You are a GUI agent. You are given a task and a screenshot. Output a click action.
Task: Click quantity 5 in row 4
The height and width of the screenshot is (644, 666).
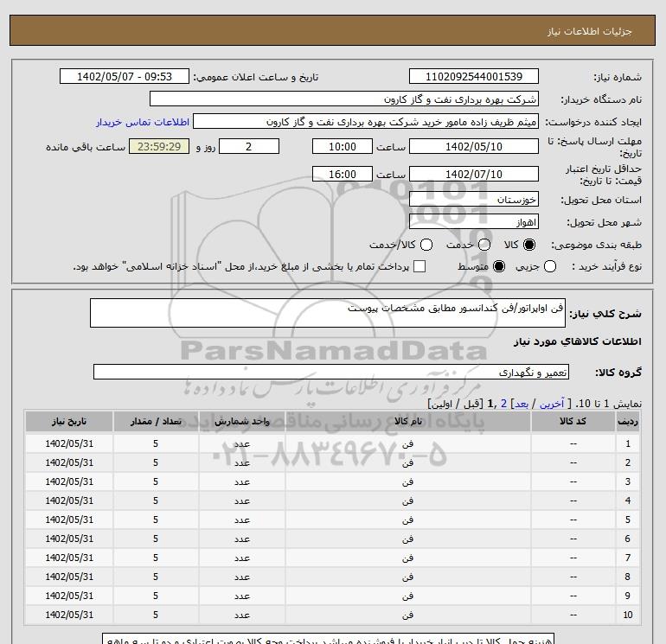pos(156,501)
